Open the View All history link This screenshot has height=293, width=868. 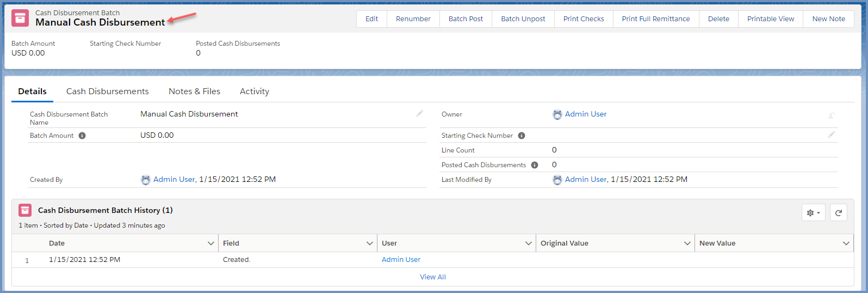coord(433,277)
